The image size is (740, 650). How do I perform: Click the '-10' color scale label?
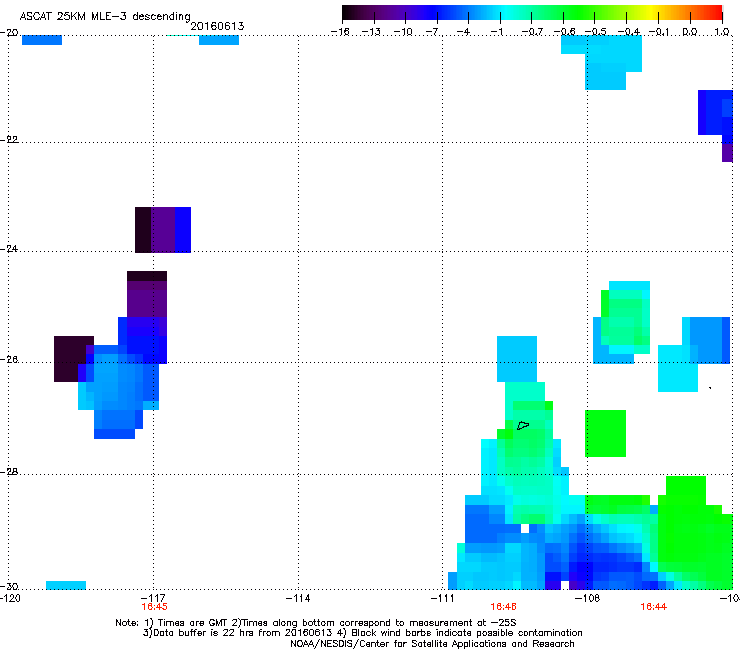[403, 32]
